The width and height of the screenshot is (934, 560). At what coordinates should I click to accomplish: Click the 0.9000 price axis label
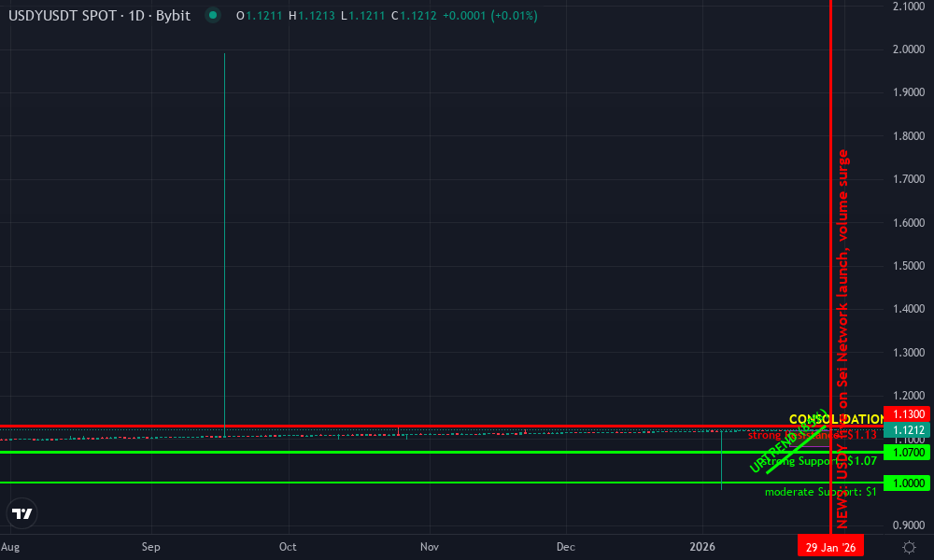click(909, 525)
